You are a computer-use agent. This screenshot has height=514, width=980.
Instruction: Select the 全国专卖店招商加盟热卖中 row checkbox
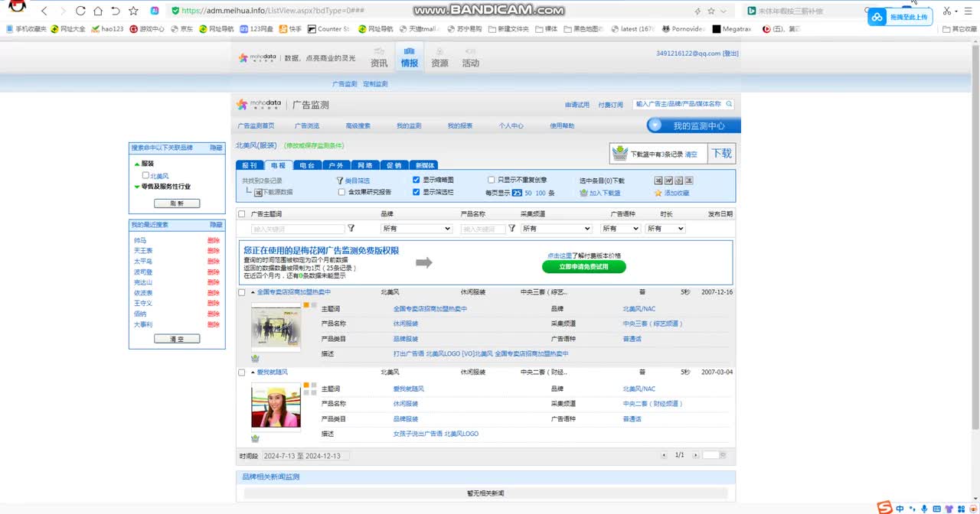242,292
